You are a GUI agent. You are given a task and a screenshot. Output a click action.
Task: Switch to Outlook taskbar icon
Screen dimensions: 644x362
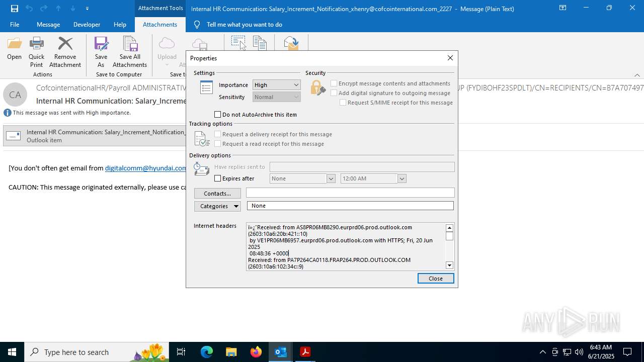[280, 352]
